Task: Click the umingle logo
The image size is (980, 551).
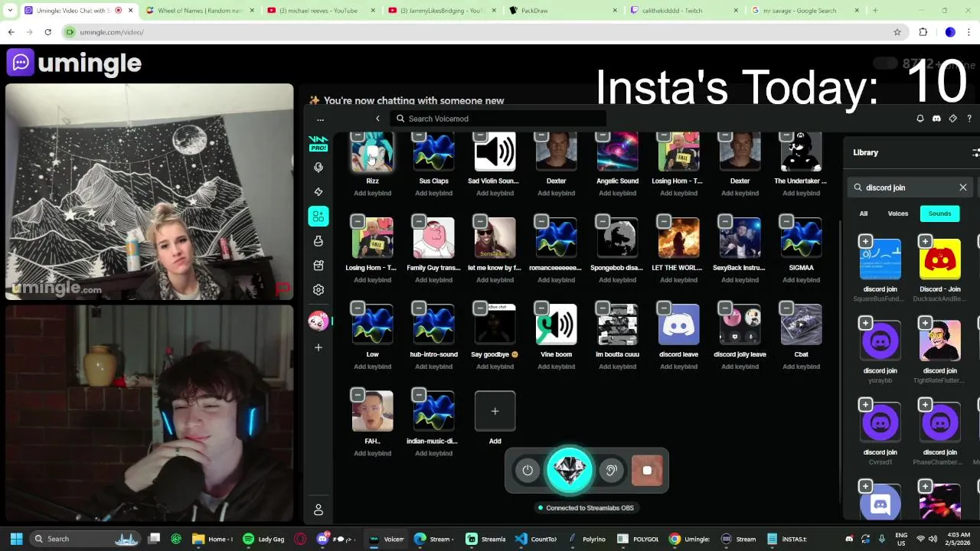Action: (74, 63)
